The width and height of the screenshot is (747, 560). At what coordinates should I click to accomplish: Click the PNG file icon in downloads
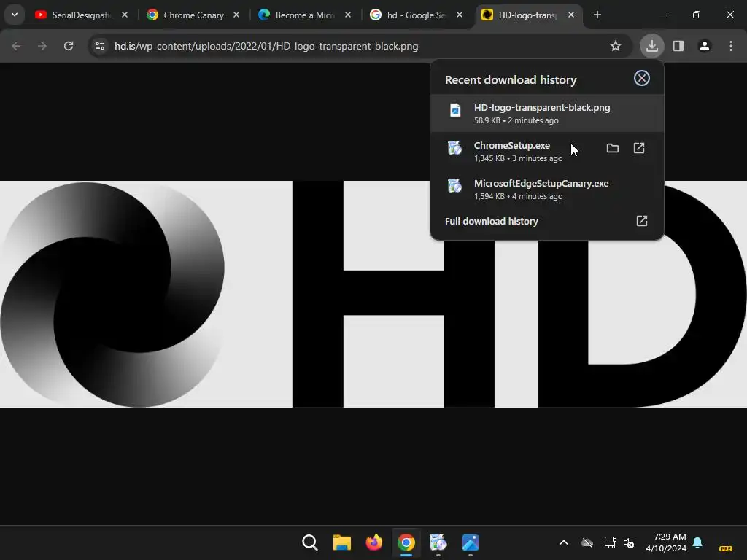tap(455, 111)
